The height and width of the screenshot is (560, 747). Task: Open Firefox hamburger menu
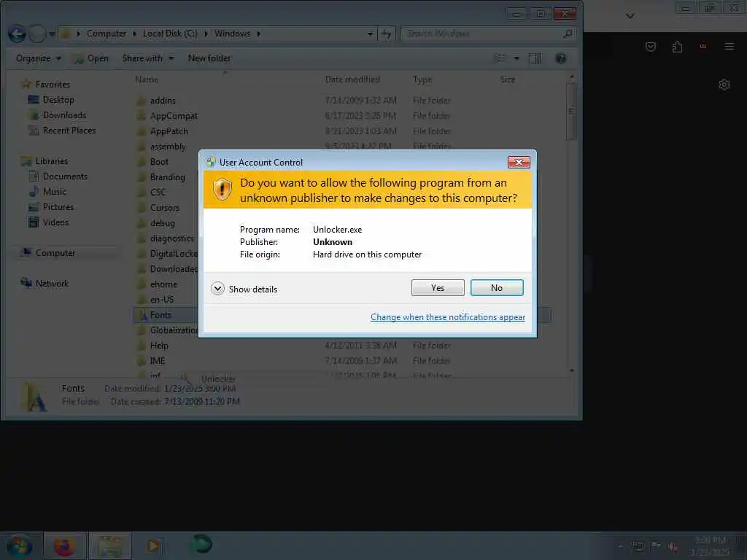pyautogui.click(x=729, y=46)
